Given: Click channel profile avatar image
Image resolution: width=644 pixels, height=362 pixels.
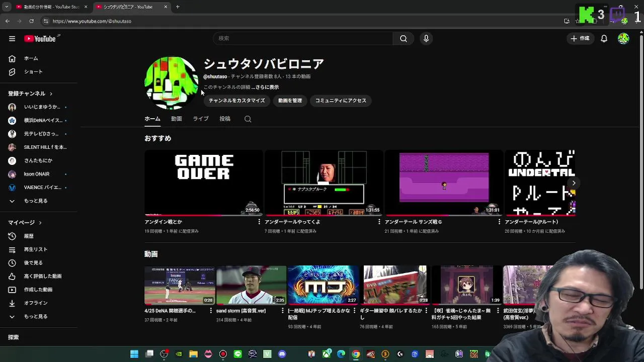Looking at the screenshot, I should [x=171, y=83].
